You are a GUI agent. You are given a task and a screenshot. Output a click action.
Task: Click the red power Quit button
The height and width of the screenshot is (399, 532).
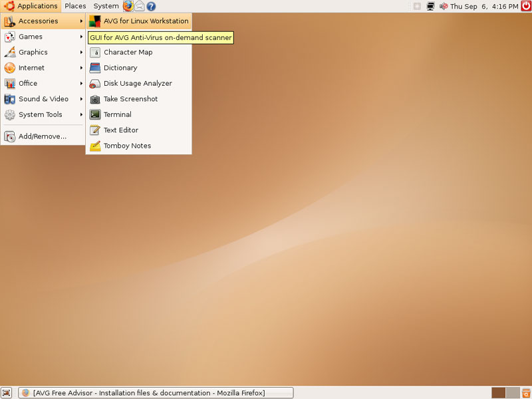click(526, 6)
